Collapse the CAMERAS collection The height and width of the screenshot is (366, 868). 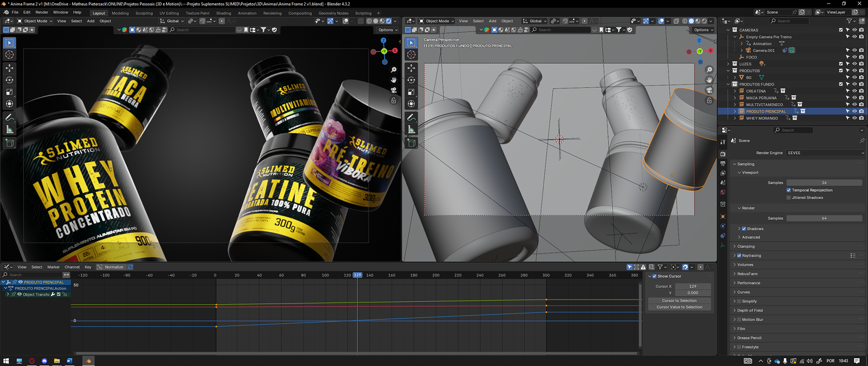click(728, 30)
